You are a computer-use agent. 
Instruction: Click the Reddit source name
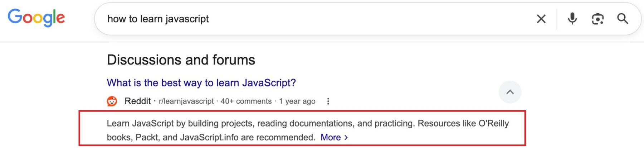[137, 101]
